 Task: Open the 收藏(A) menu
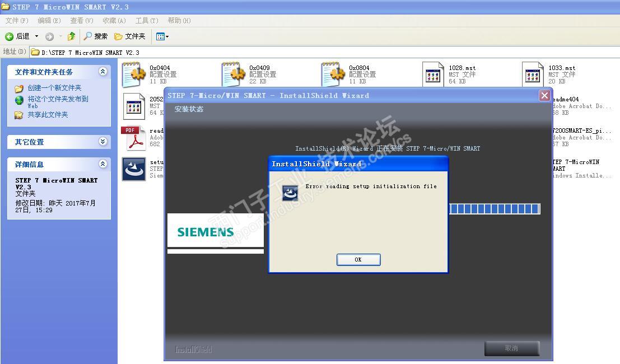pyautogui.click(x=114, y=21)
